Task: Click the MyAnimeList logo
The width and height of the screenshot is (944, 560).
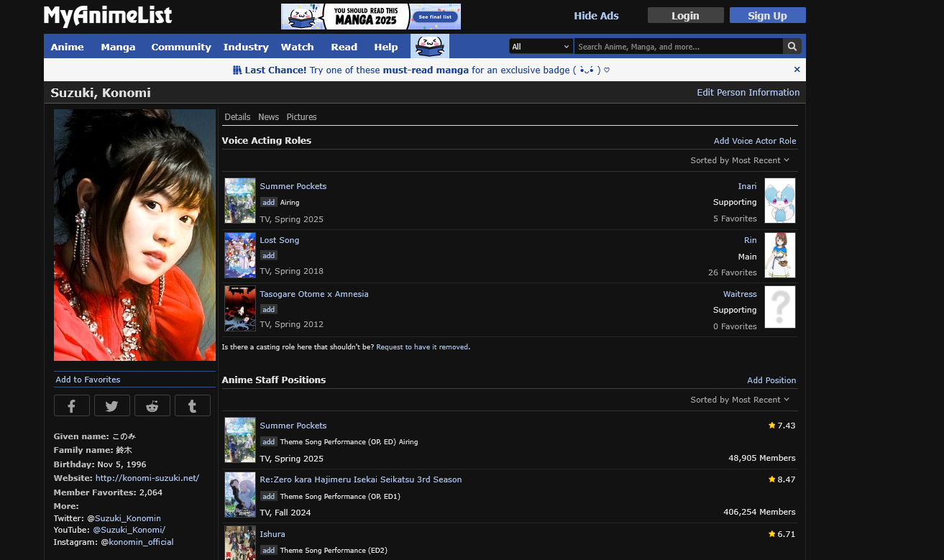Action: [x=108, y=16]
